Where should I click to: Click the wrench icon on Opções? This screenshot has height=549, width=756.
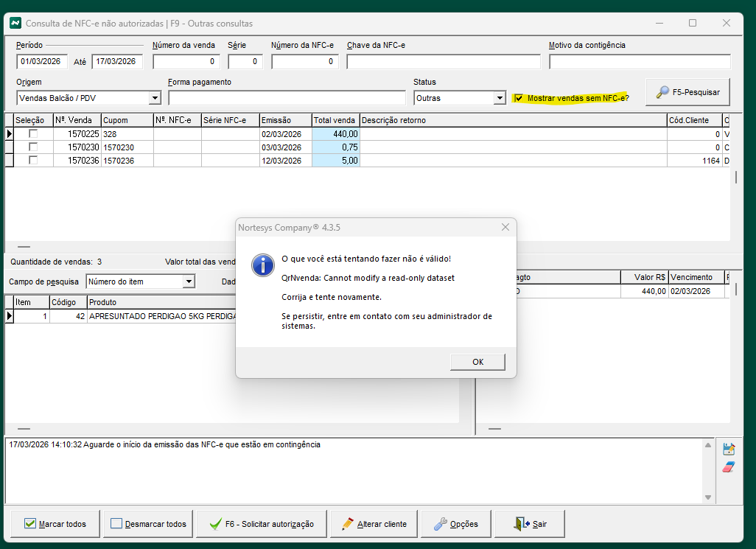(x=440, y=524)
